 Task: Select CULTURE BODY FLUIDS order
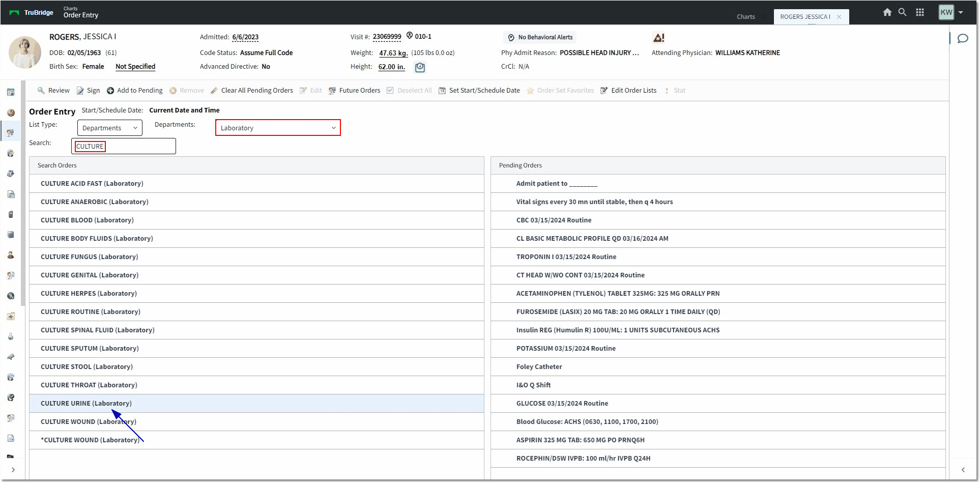(256, 239)
